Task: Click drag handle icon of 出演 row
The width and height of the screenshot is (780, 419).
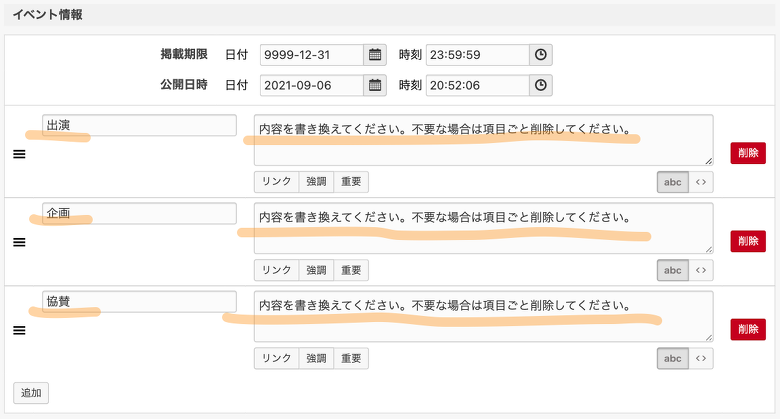Action: pos(19,154)
